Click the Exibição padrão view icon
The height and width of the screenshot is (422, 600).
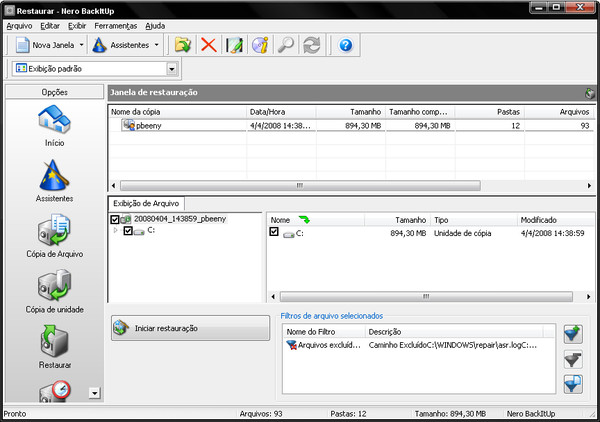(21, 68)
